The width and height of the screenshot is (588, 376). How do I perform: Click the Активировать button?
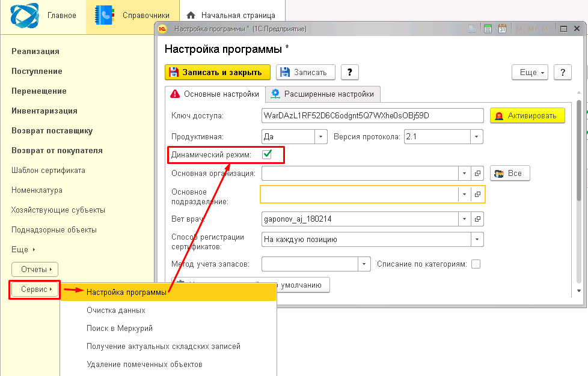tap(527, 116)
